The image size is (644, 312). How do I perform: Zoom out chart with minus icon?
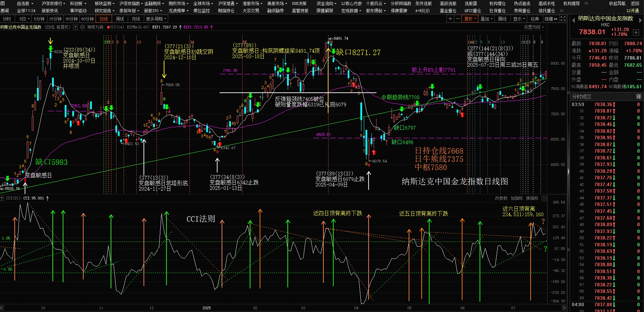[x=458, y=19]
